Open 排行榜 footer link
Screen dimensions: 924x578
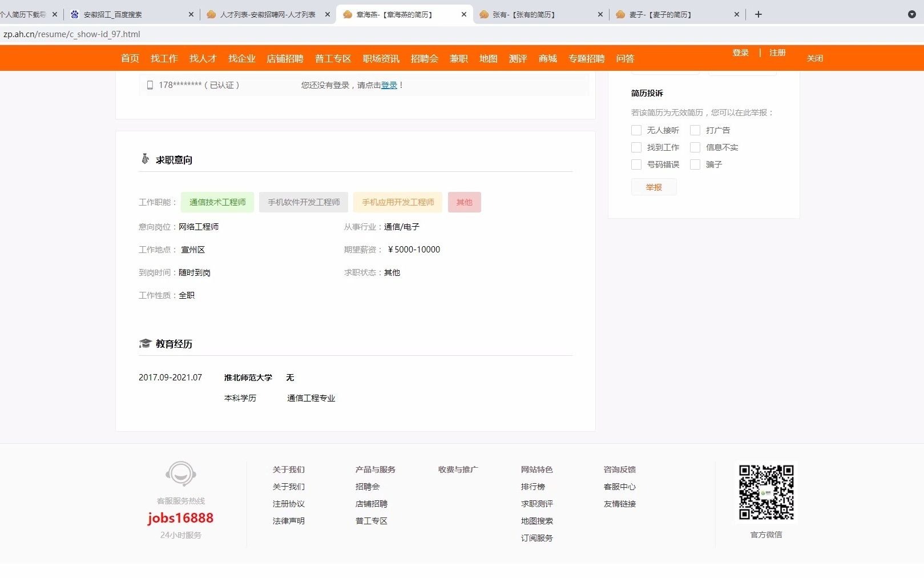pyautogui.click(x=533, y=487)
